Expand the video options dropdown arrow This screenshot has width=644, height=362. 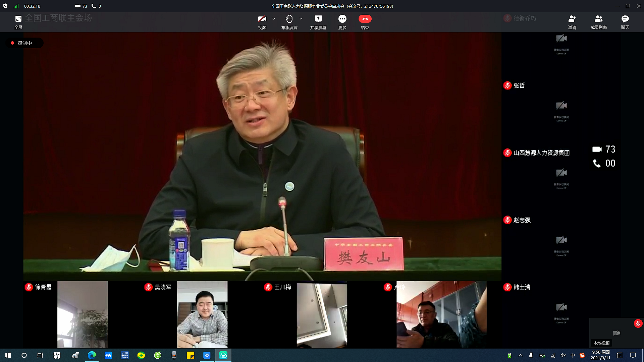(274, 19)
